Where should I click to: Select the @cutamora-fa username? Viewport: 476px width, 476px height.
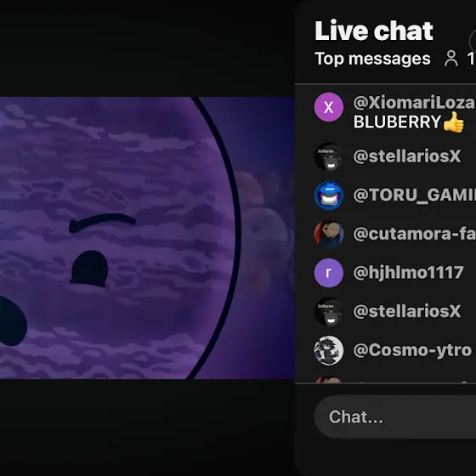tap(415, 234)
